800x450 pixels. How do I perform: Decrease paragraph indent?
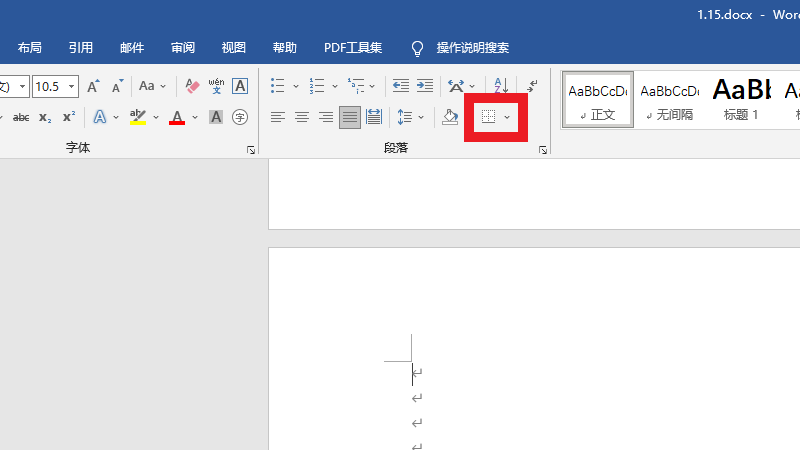pos(400,87)
